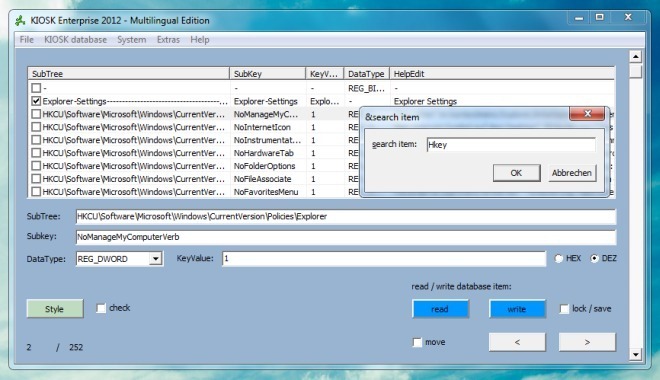
Task: Click the 'Explorer Settings' HelpEdit cell
Action: click(x=425, y=101)
